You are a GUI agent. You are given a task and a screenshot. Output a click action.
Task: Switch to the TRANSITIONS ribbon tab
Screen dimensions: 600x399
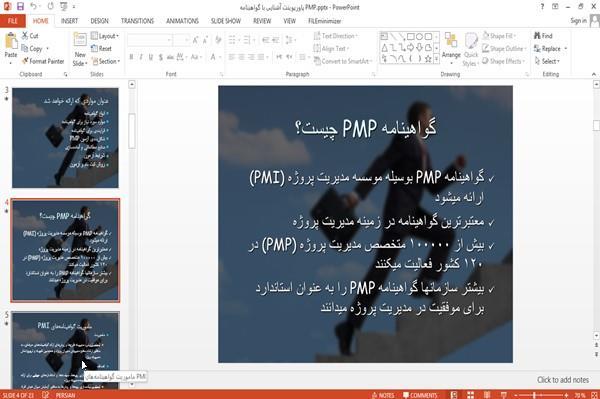coord(137,21)
